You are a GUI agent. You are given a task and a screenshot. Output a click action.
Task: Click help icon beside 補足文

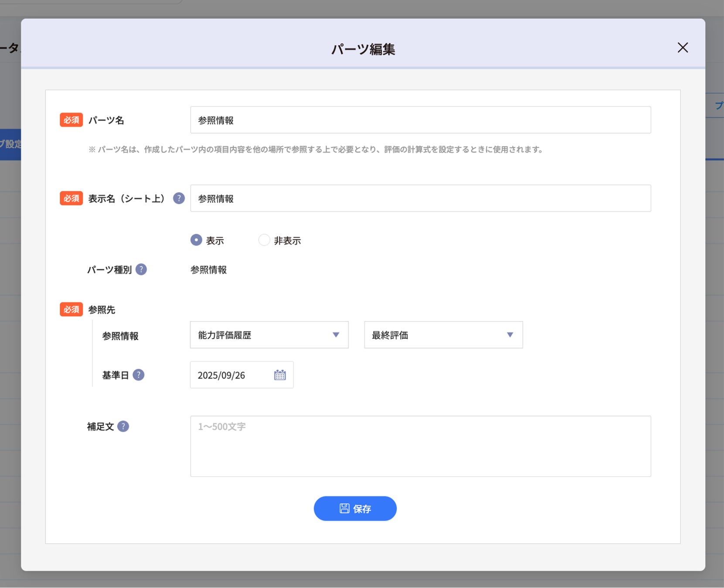point(123,426)
